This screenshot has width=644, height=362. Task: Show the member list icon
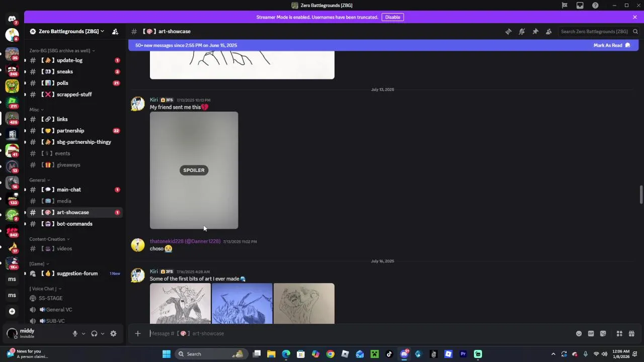click(549, 31)
